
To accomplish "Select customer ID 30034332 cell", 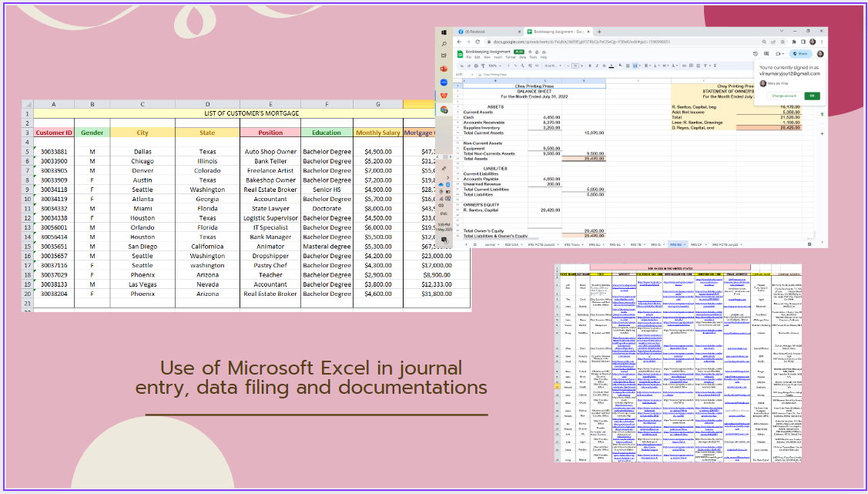I will pos(54,208).
